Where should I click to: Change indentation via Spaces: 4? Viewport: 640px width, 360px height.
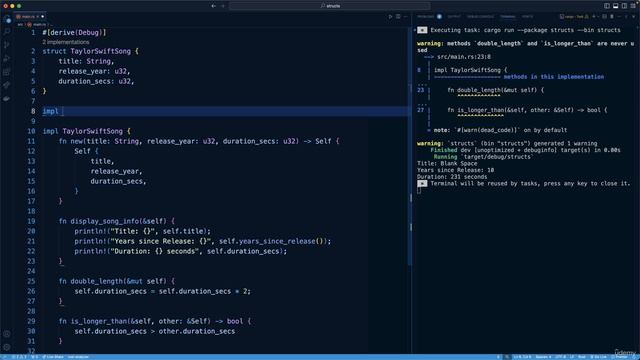point(543,357)
